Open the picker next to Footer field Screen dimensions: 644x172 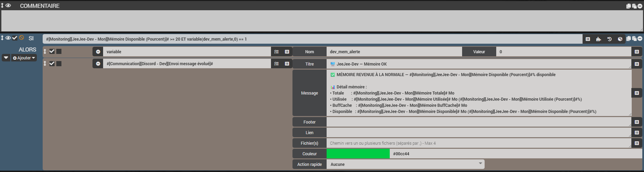[637, 122]
